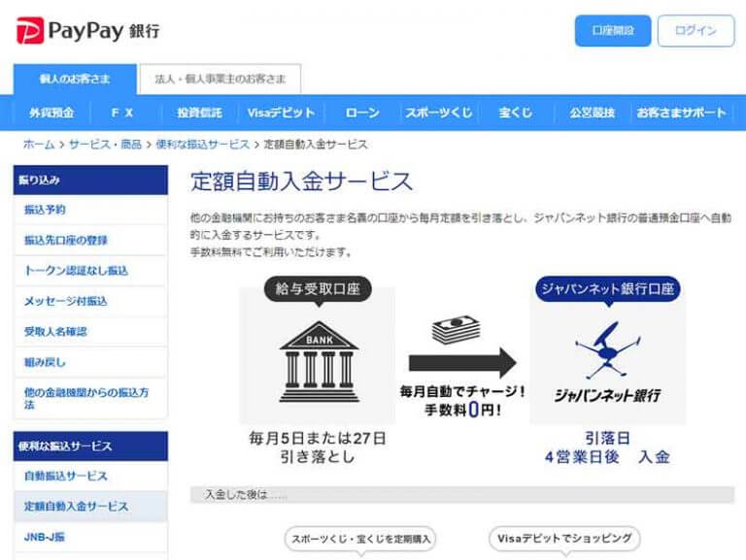Click the Japan Net Bank logo image
The width and height of the screenshot is (746, 560).
pos(607,362)
